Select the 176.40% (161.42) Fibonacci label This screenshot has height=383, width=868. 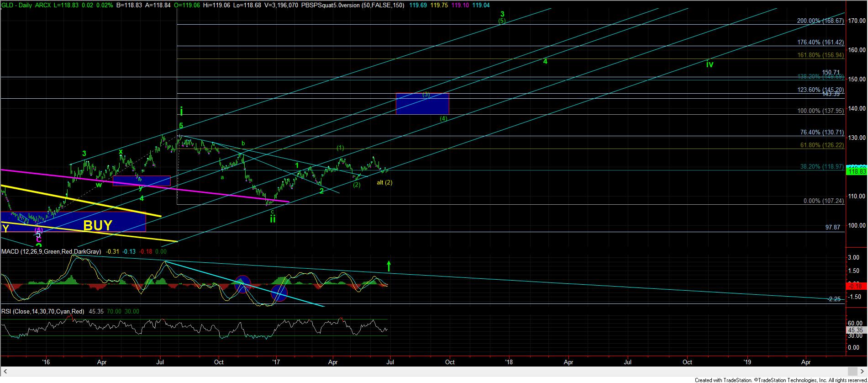click(x=820, y=42)
